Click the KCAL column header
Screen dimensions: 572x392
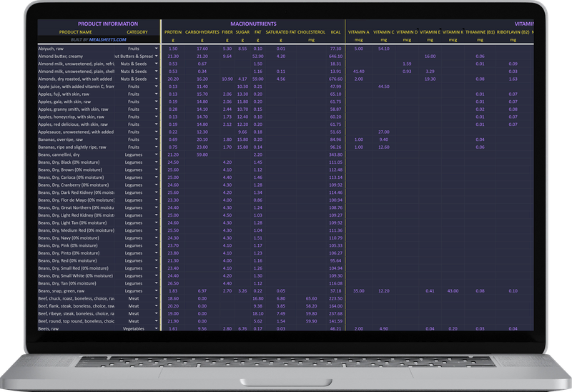[335, 32]
